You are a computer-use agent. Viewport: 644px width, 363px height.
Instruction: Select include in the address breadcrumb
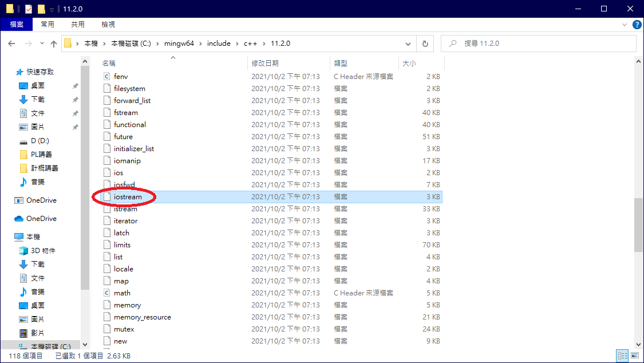point(219,44)
